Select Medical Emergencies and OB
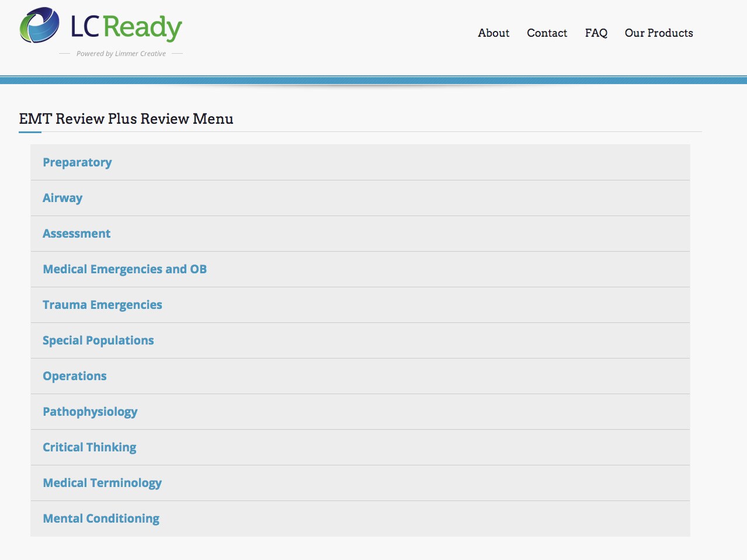This screenshot has width=747, height=560. pos(124,269)
